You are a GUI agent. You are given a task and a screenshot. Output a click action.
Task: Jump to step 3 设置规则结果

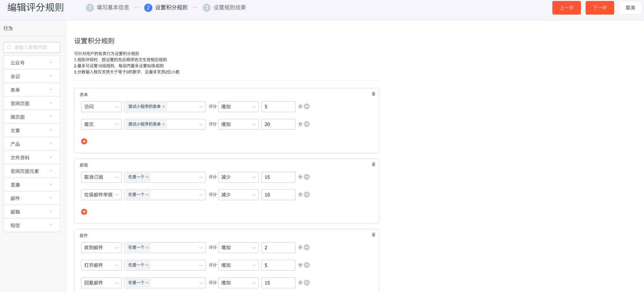tap(224, 7)
